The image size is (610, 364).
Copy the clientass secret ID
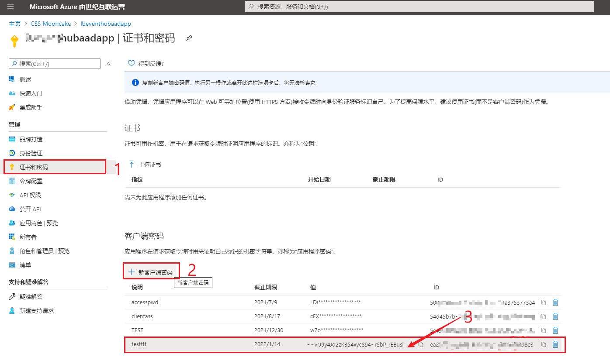544,316
